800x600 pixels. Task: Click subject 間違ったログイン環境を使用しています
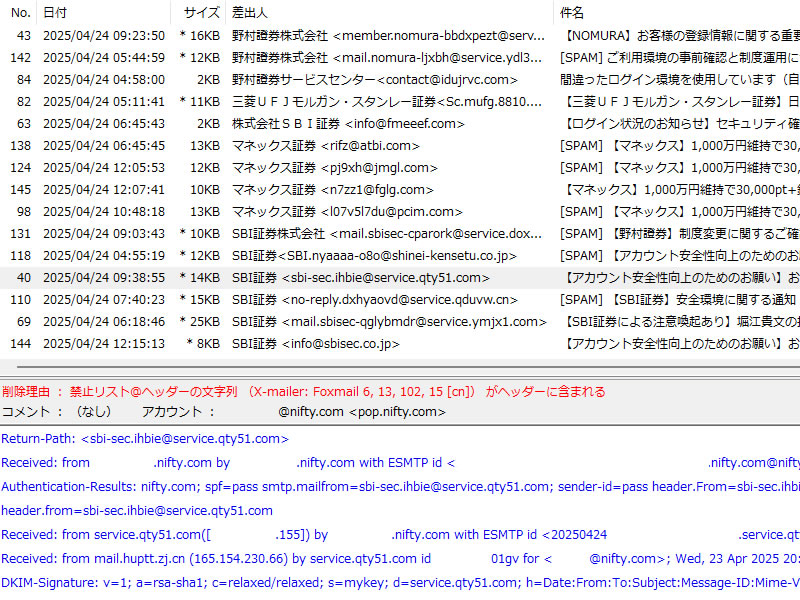680,80
